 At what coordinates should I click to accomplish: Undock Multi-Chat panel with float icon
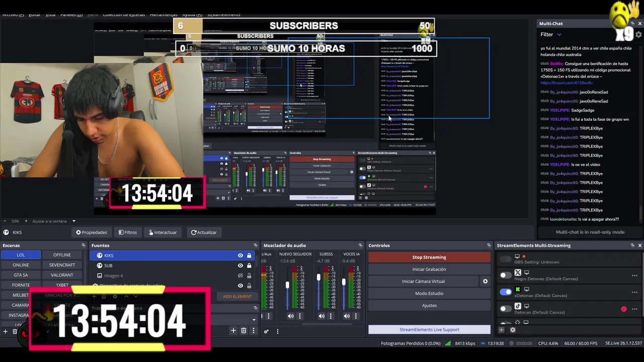point(632,24)
